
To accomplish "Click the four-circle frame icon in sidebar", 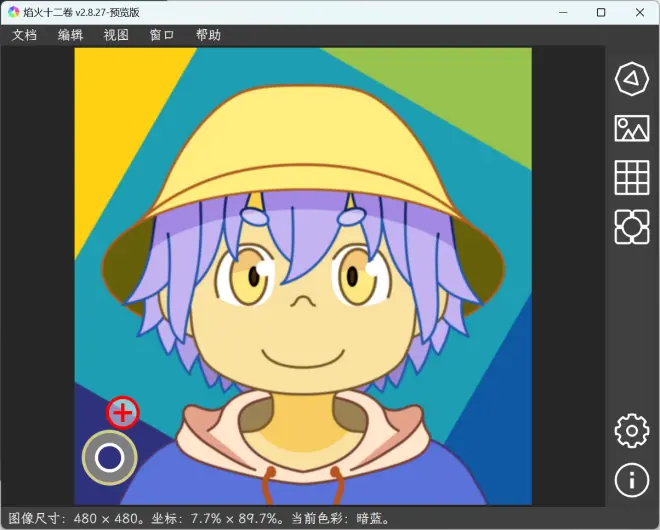I will coord(632,226).
